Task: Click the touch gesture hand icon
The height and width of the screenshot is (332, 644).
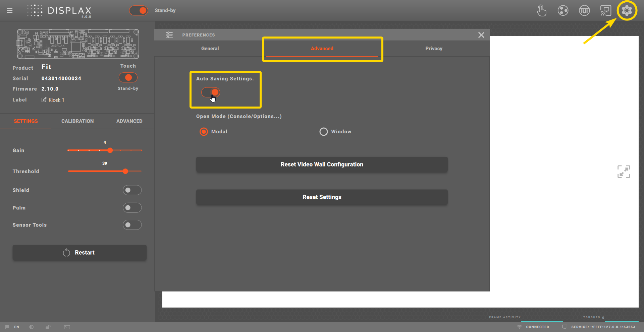Action: pos(541,11)
